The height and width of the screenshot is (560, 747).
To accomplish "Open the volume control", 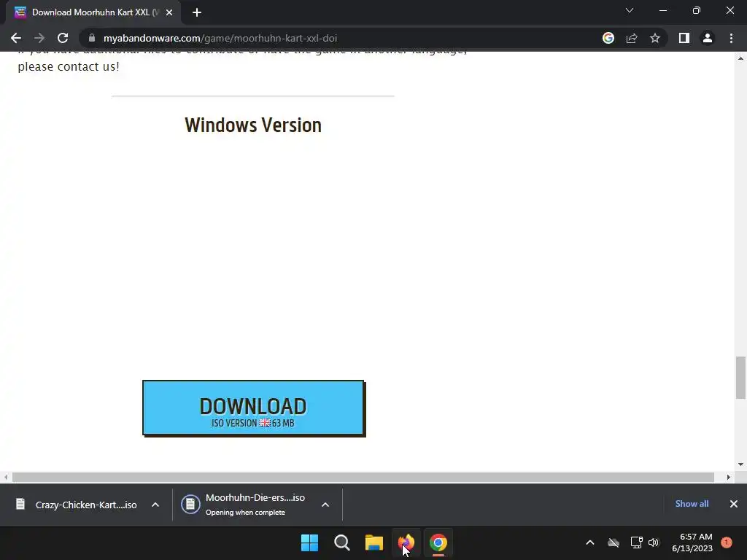I will 654,542.
